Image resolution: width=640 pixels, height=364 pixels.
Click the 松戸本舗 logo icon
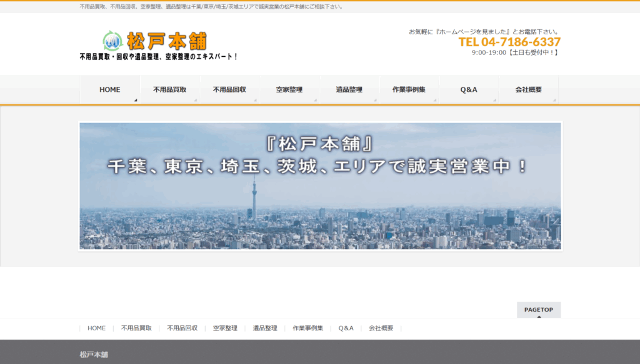pyautogui.click(x=112, y=41)
